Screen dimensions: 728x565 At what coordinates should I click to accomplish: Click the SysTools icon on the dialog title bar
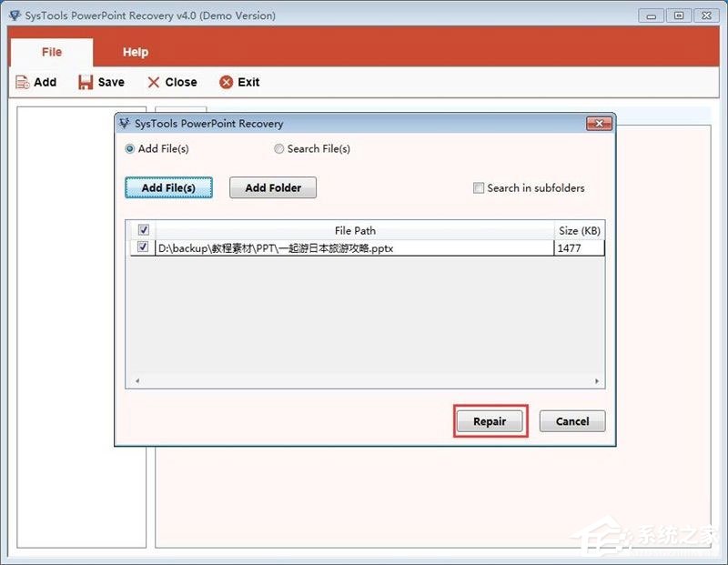(x=124, y=124)
